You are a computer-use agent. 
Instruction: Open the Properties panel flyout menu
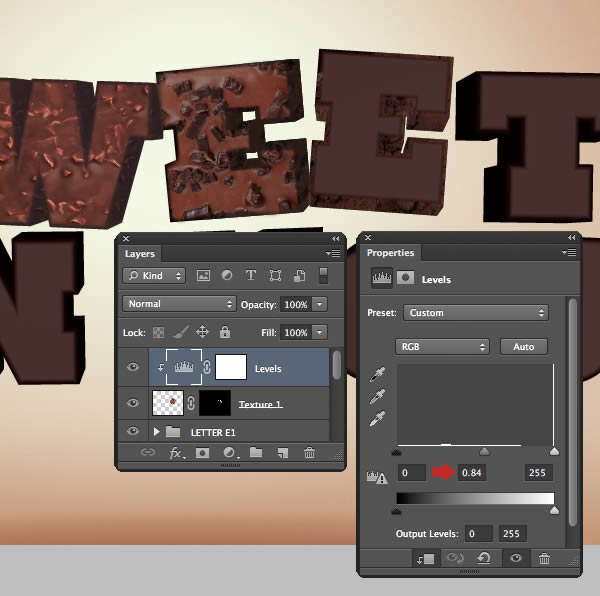pyautogui.click(x=569, y=252)
